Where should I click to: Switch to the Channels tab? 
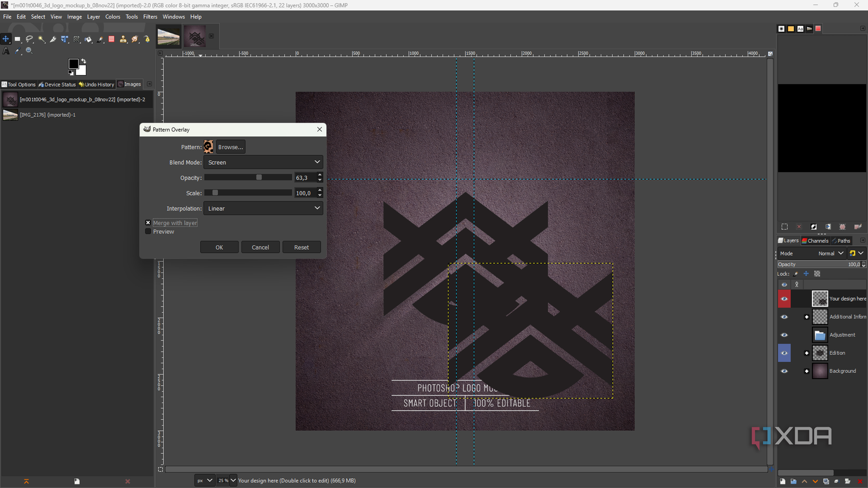pos(815,241)
